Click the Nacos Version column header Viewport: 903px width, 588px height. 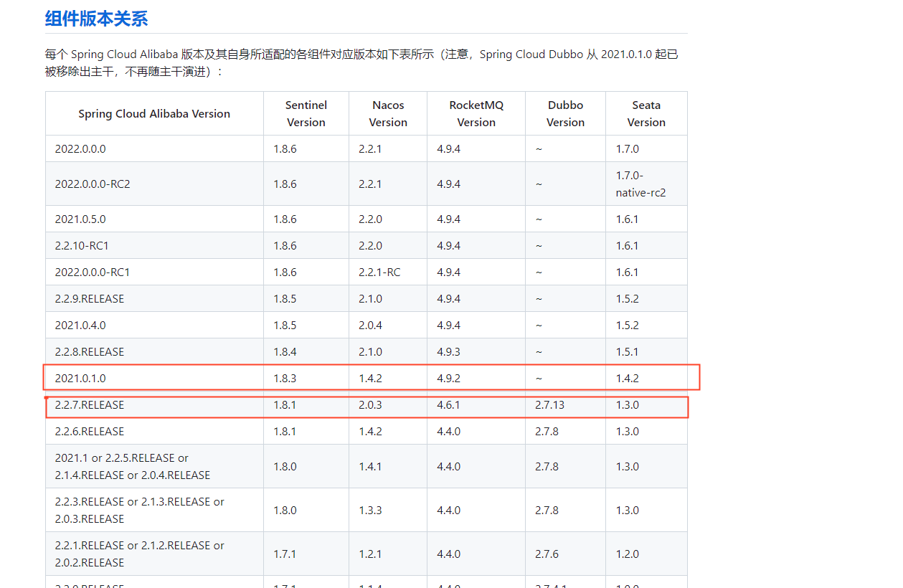pyautogui.click(x=388, y=113)
